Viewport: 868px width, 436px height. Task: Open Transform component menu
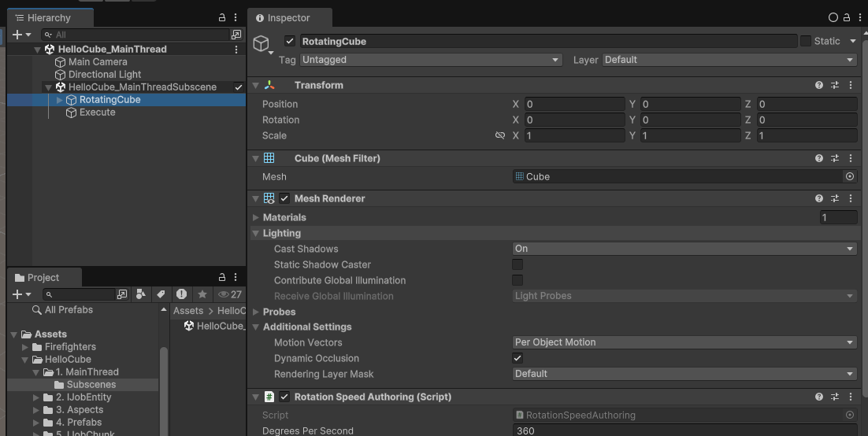click(x=851, y=85)
